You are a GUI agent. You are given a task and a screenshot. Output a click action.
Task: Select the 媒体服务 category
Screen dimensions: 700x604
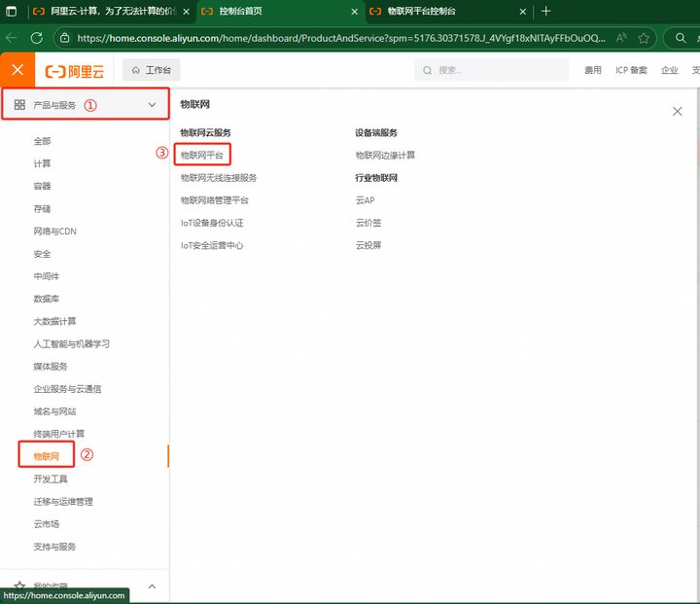pos(51,367)
